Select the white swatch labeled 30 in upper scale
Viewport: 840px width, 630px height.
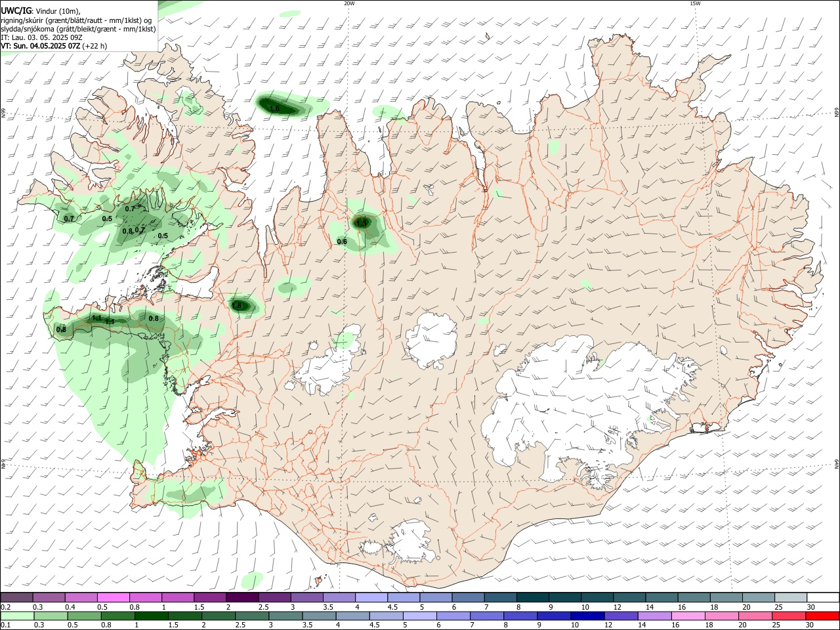click(x=822, y=597)
